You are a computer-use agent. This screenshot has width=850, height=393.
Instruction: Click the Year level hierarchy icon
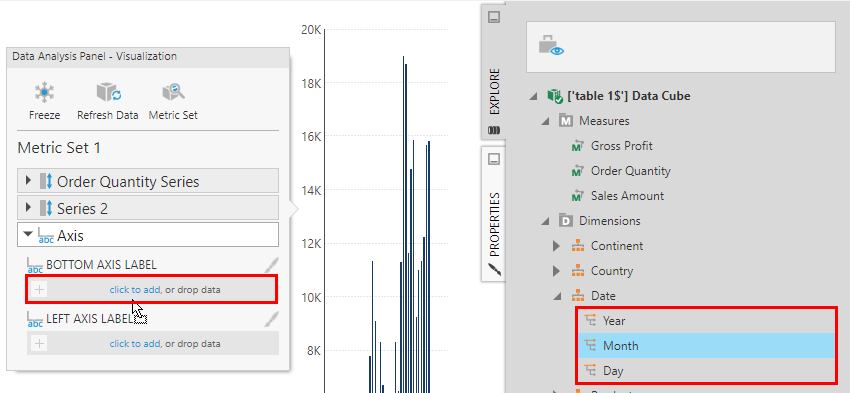pyautogui.click(x=590, y=320)
